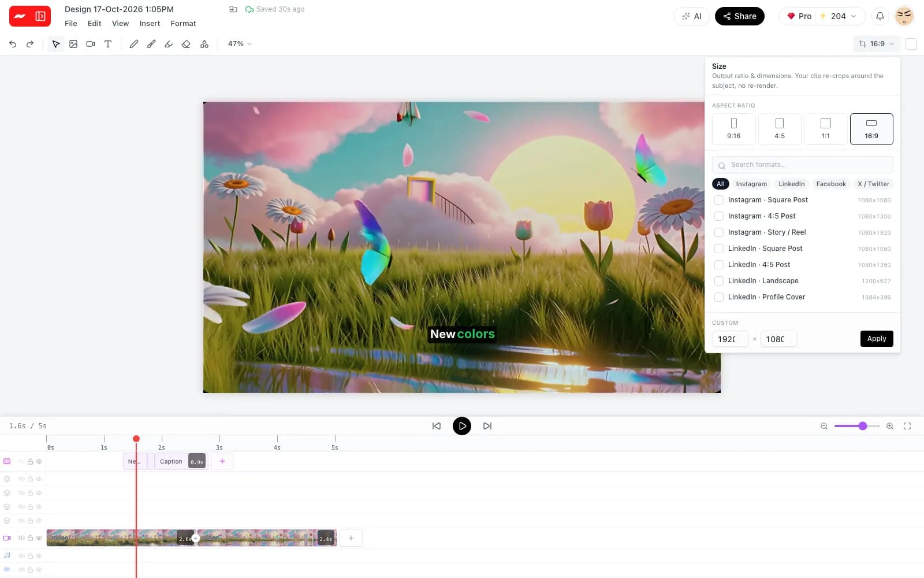Open the 16:9 size dropdown
The height and width of the screenshot is (578, 924).
pos(877,44)
